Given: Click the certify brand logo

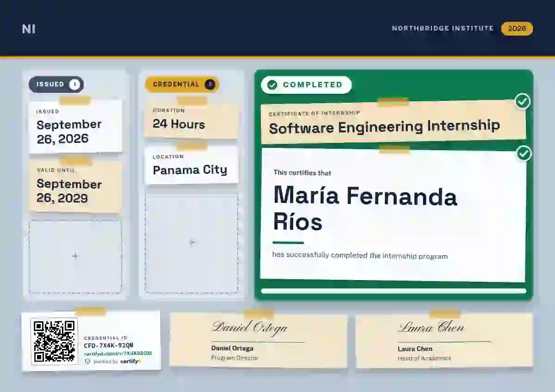Looking at the screenshot, I should [131, 361].
